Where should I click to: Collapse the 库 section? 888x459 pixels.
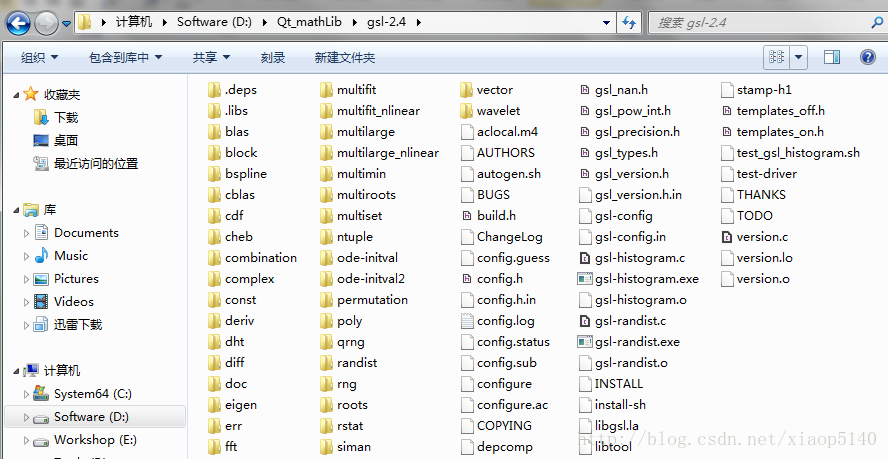pyautogui.click(x=16, y=211)
